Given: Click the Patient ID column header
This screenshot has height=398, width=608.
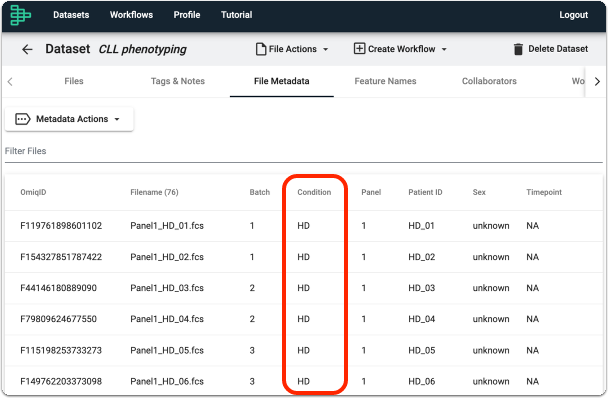Looking at the screenshot, I should click(425, 192).
